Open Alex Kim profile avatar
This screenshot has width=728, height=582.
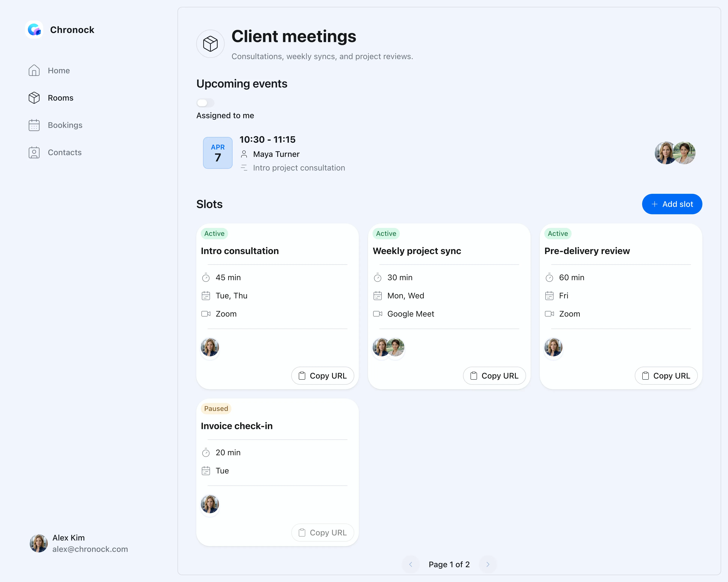(x=38, y=543)
